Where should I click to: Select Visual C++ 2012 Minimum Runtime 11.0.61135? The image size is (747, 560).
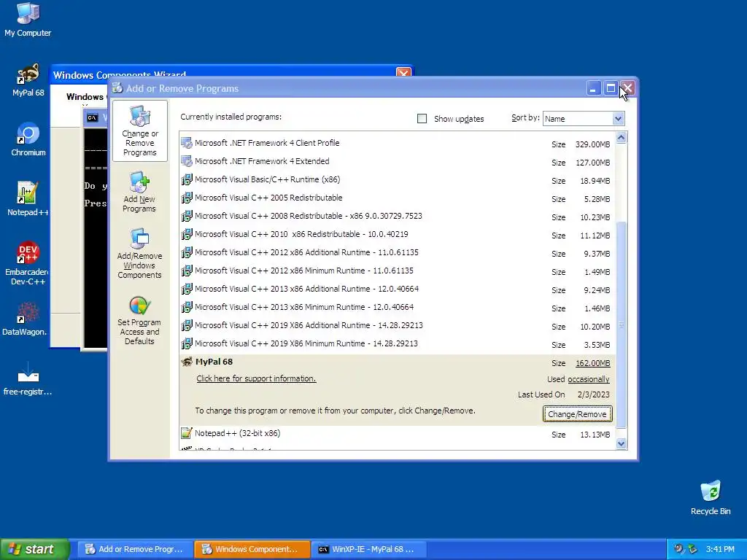point(398,271)
